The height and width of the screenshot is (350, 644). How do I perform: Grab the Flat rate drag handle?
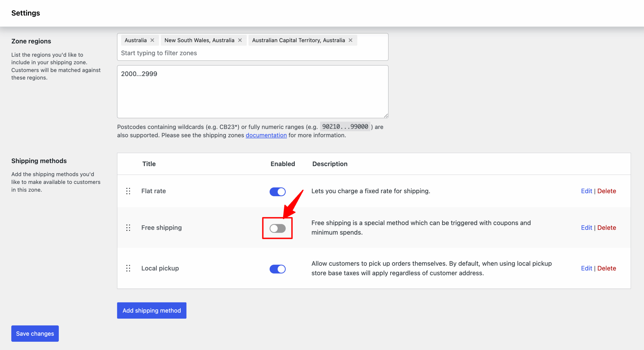(128, 191)
